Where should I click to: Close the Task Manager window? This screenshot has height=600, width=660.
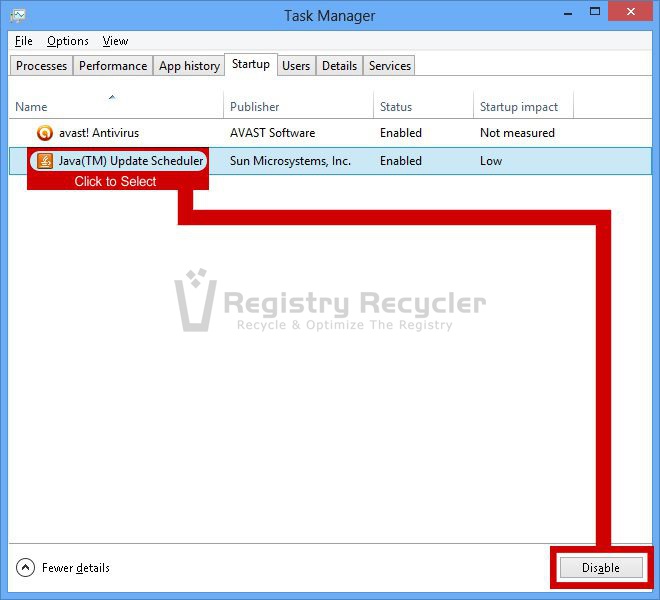point(631,11)
